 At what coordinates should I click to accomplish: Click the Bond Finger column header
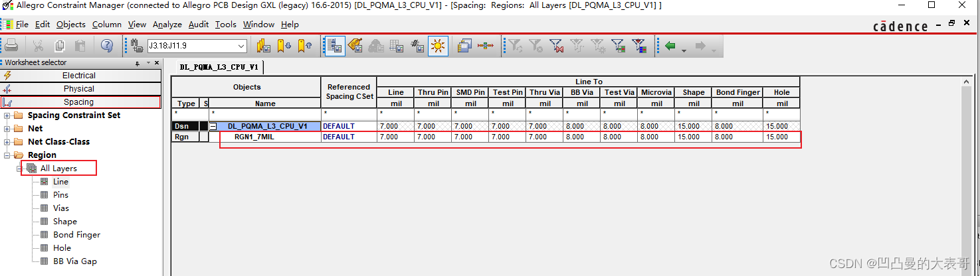737,92
